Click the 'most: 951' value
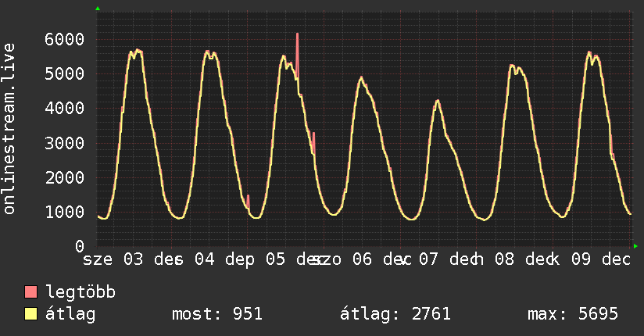The image size is (644, 336). click(216, 314)
